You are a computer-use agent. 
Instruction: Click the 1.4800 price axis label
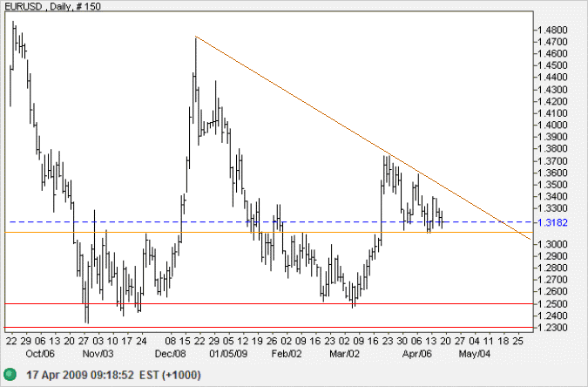553,30
